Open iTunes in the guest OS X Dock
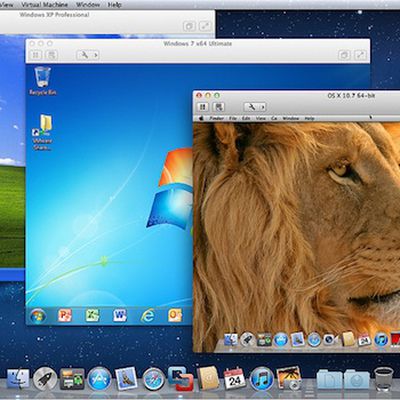The height and width of the screenshot is (400, 400). click(381, 340)
